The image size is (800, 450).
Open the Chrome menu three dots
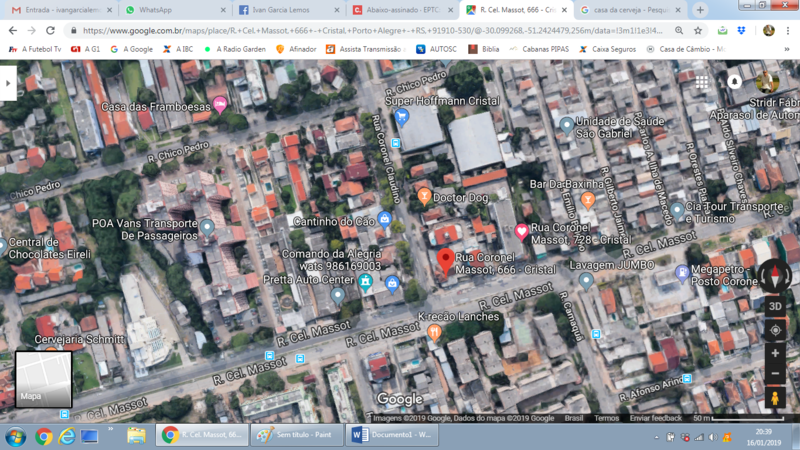pyautogui.click(x=788, y=31)
